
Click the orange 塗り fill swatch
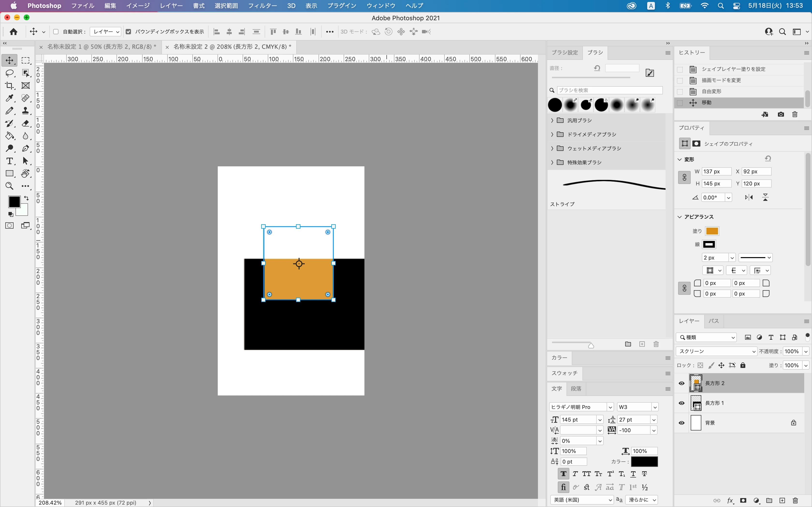(712, 231)
